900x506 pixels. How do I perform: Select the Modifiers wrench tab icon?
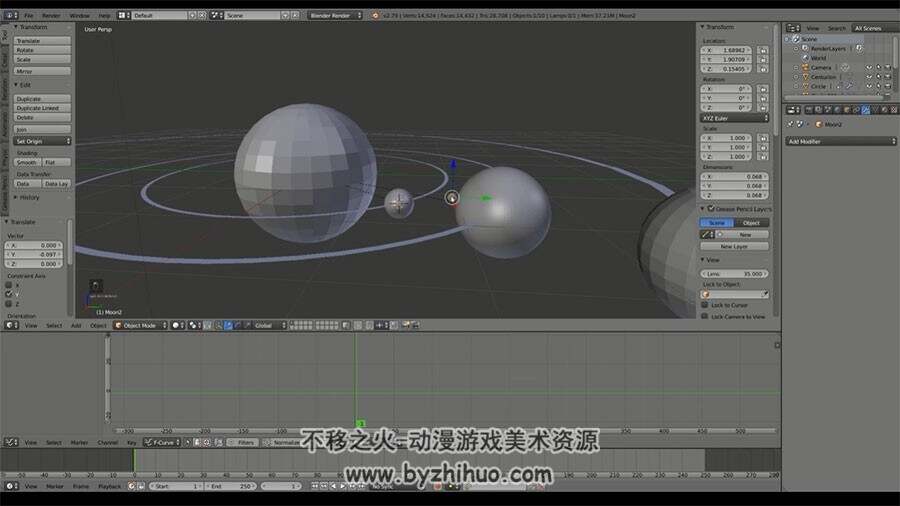pyautogui.click(x=866, y=110)
